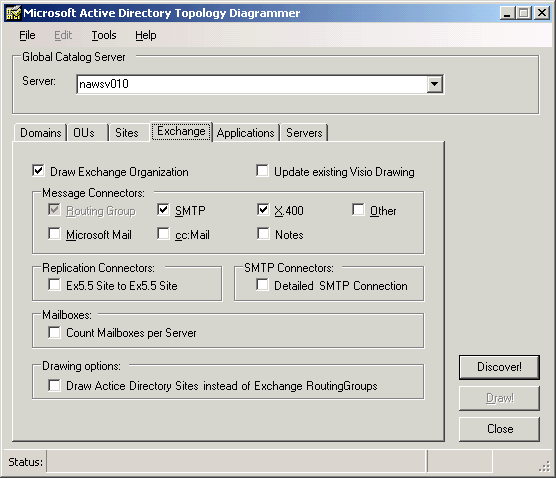The width and height of the screenshot is (556, 478).
Task: Click the nawsv010 server input field
Action: point(252,84)
